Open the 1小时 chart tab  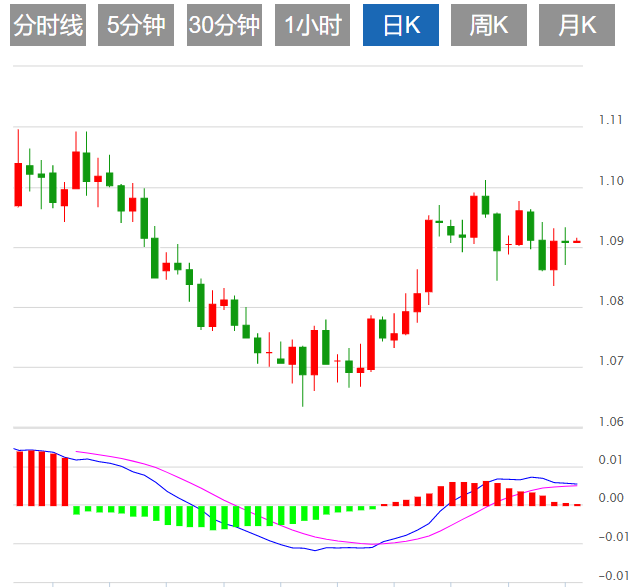point(312,25)
